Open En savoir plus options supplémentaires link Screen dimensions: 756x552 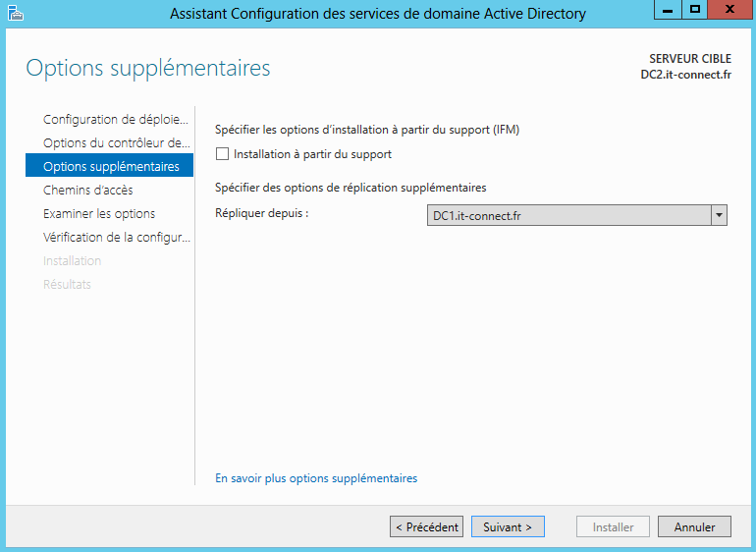(x=316, y=478)
